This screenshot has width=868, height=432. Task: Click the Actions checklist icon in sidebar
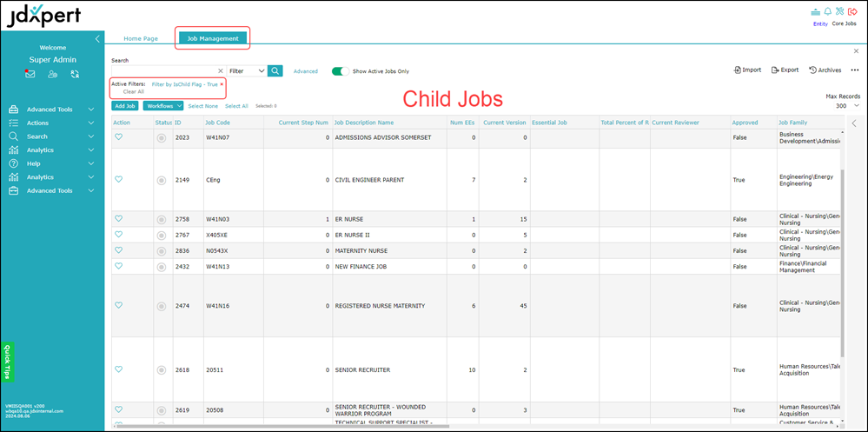coord(14,123)
